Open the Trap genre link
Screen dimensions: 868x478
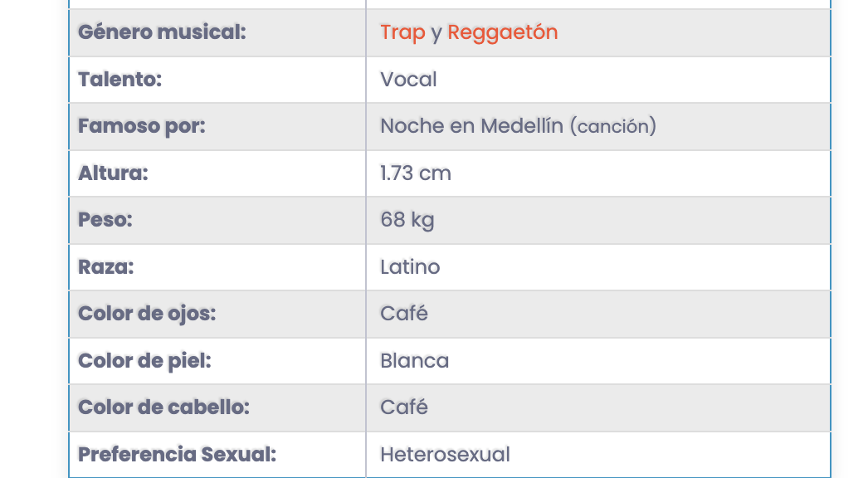coord(402,32)
